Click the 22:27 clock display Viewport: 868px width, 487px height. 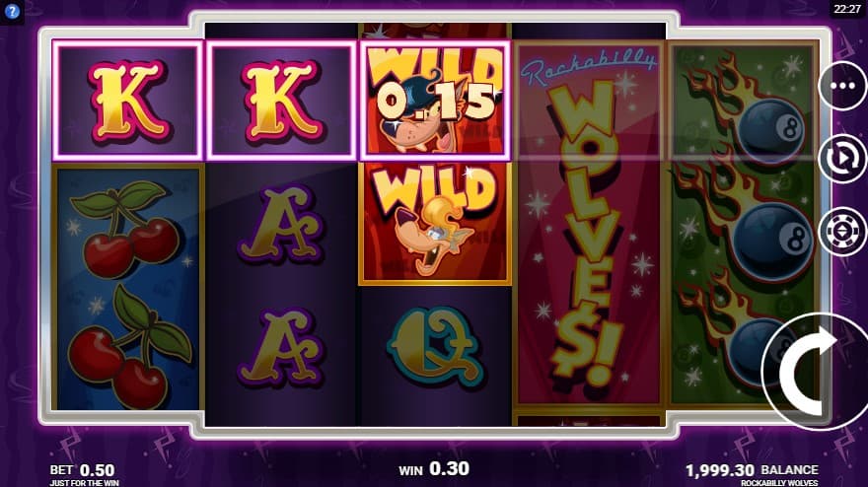(847, 9)
